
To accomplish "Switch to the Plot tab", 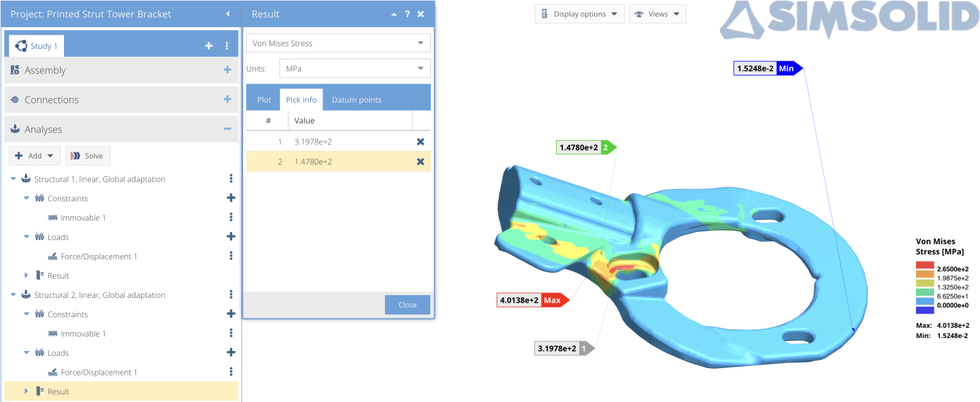I will tap(264, 100).
